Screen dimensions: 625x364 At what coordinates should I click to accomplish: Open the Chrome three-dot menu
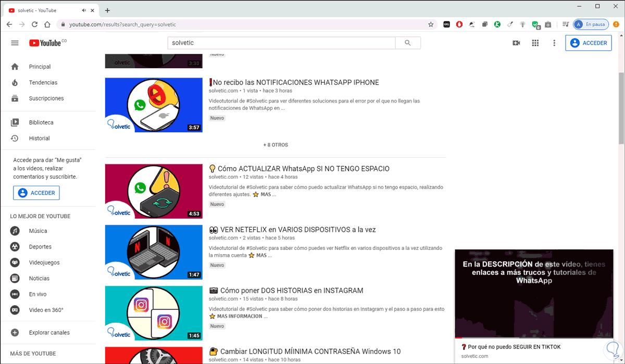pyautogui.click(x=616, y=24)
